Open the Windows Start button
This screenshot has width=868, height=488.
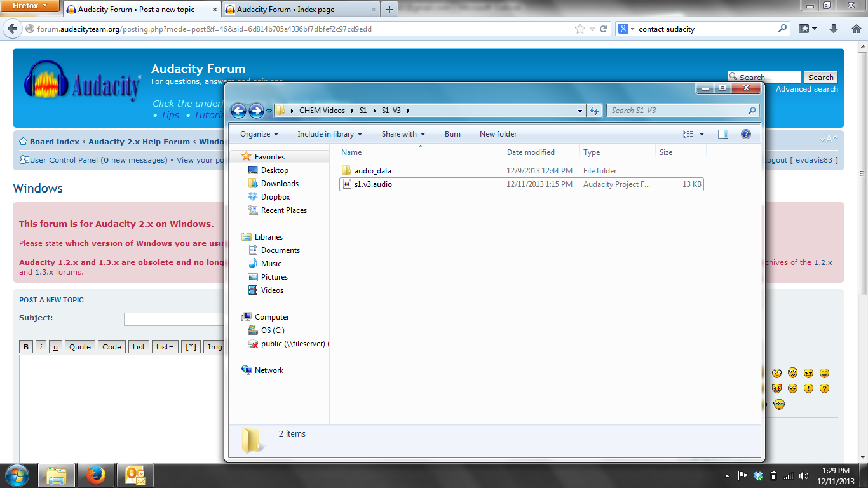tap(17, 475)
